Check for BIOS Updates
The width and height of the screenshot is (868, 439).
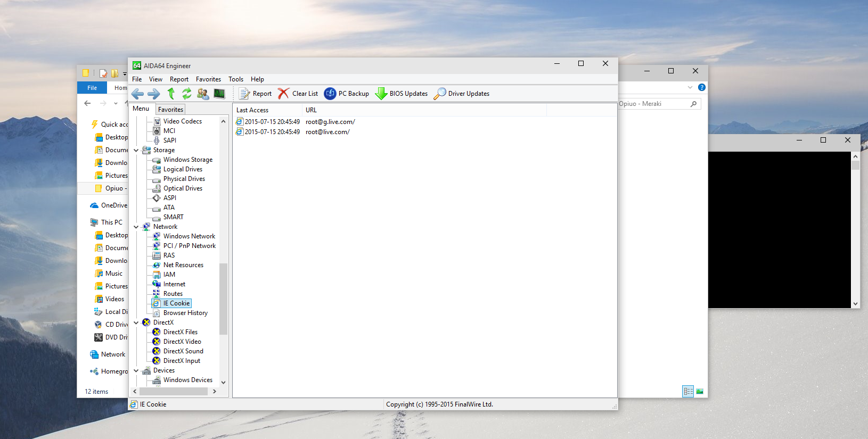[x=402, y=94]
